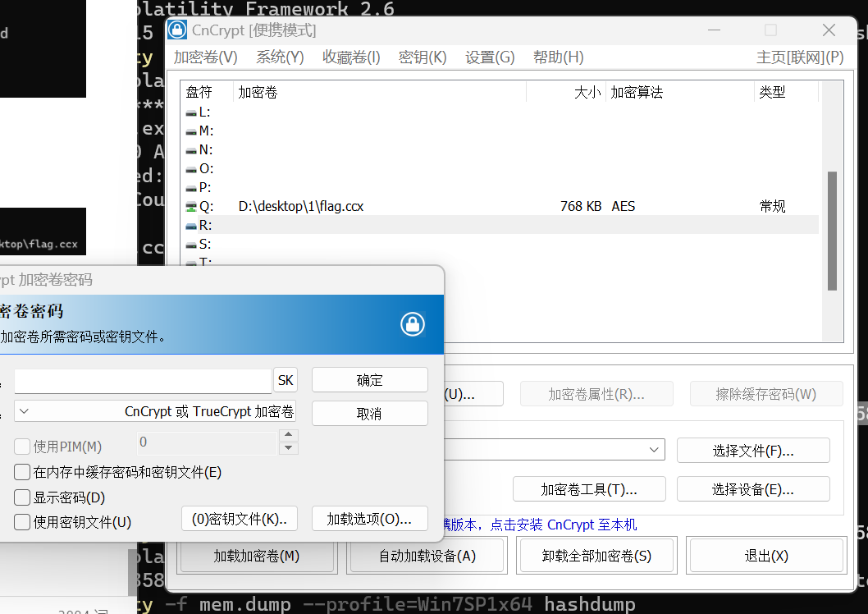Open the 收藏卷(I) menu
This screenshot has height=614, width=868.
tap(351, 57)
